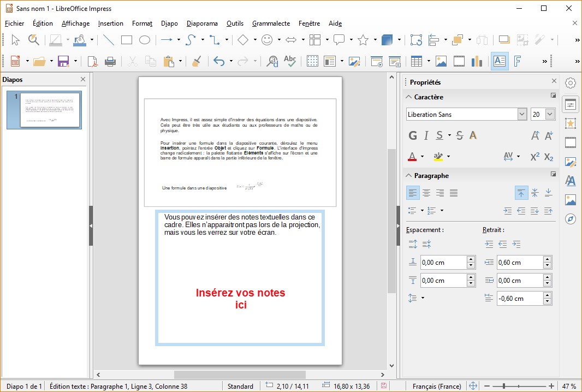Open the font name dropdown
This screenshot has width=582, height=392.
521,114
